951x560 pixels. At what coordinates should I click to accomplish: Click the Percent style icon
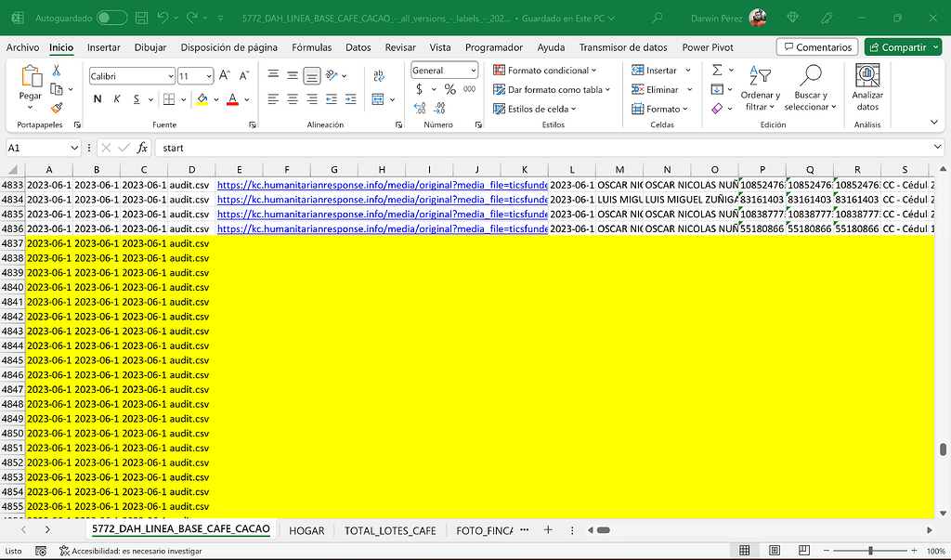[x=450, y=88]
